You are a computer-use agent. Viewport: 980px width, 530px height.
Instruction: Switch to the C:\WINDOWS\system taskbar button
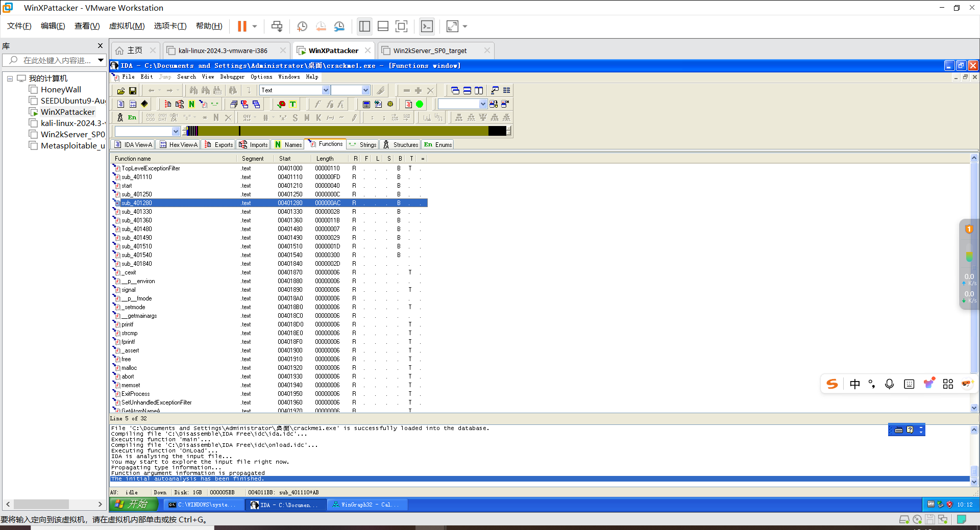click(x=203, y=505)
